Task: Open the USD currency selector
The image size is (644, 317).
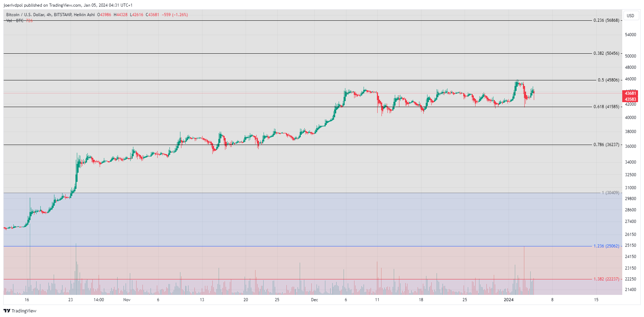Action: click(x=631, y=15)
